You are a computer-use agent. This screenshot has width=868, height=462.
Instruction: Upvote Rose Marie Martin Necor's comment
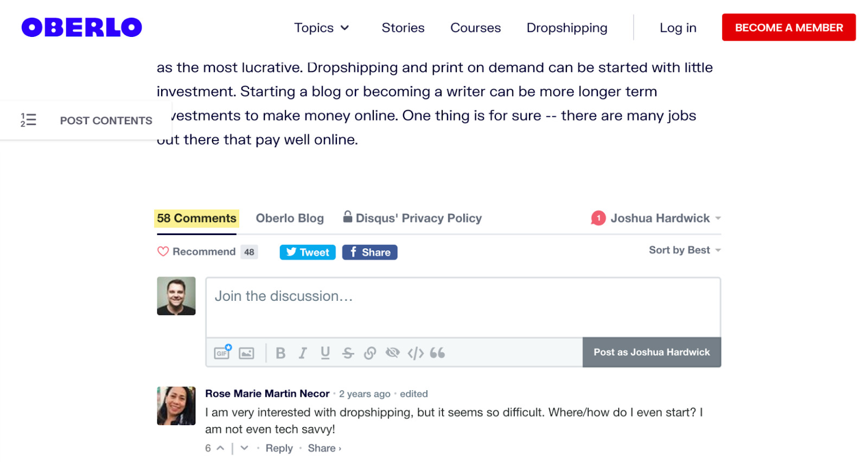coord(220,448)
